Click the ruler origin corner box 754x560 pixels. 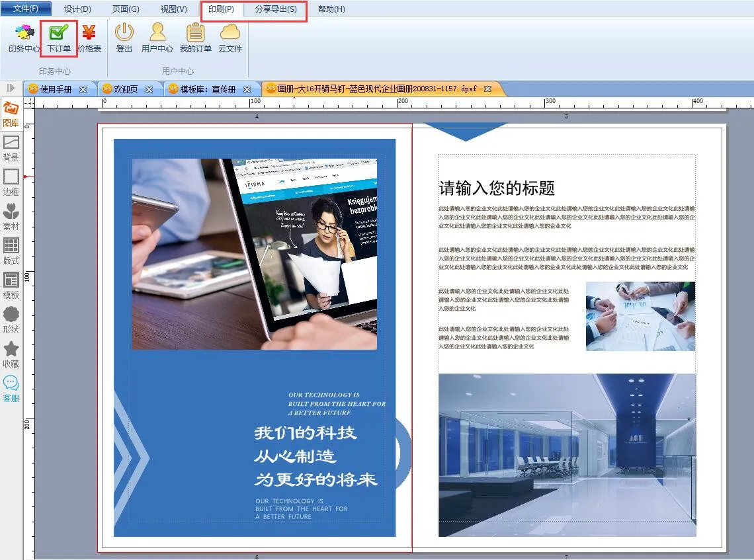(29, 102)
